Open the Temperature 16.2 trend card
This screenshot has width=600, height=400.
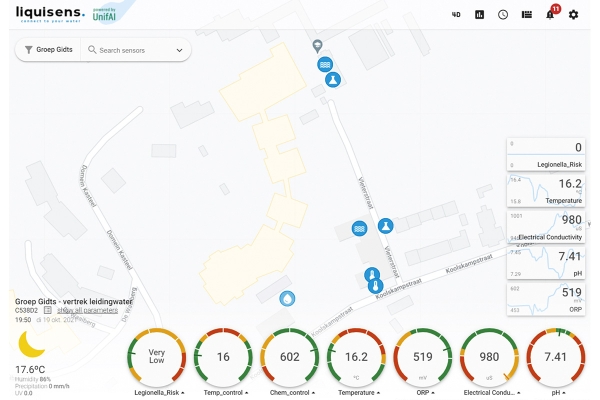click(x=546, y=191)
